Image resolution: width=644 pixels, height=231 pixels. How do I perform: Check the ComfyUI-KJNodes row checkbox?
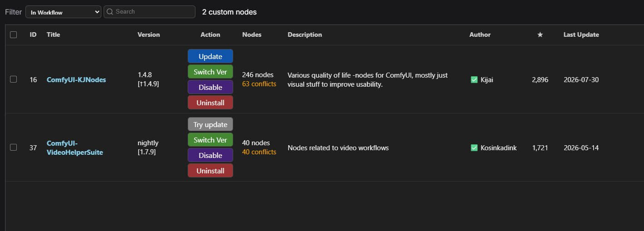[13, 79]
